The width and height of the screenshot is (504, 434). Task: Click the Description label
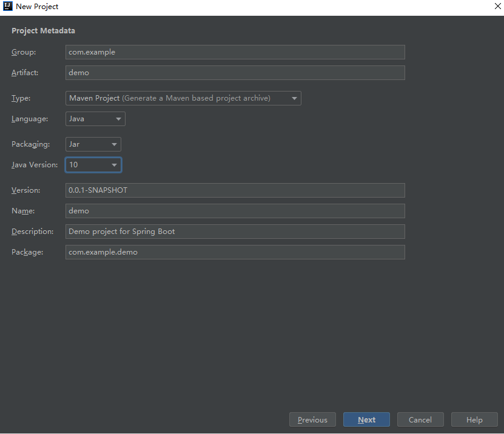[x=33, y=232]
